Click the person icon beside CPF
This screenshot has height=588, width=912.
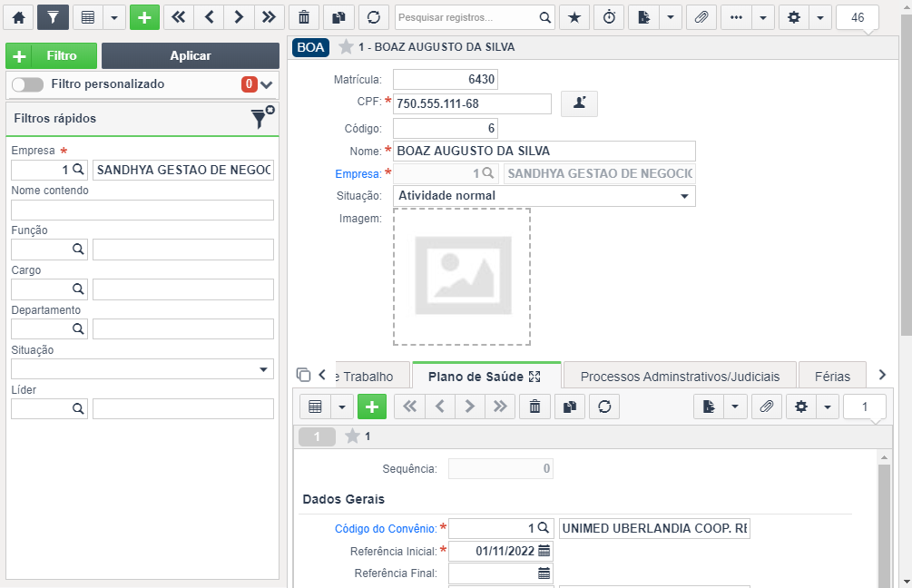pyautogui.click(x=579, y=103)
